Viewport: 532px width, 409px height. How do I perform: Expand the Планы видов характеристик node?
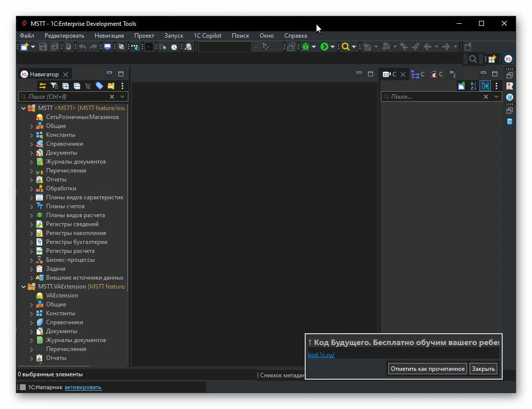tap(31, 198)
